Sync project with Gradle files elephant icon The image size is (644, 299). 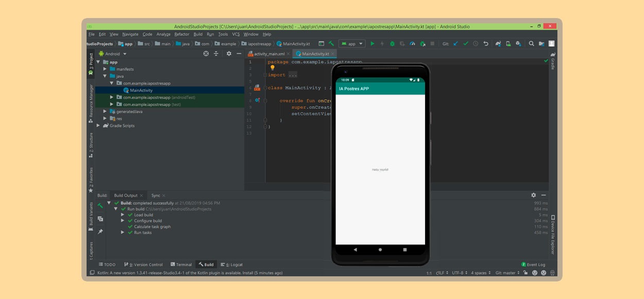click(498, 44)
